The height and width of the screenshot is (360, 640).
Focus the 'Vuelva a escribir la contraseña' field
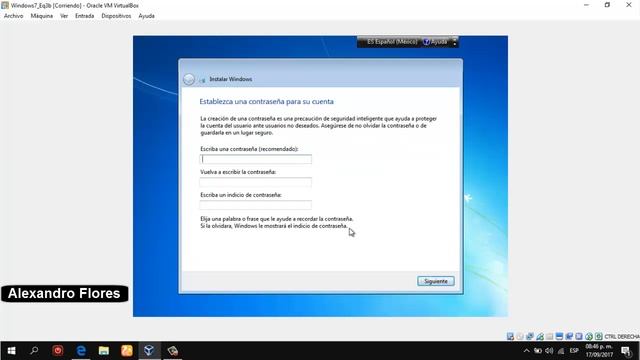(x=256, y=182)
